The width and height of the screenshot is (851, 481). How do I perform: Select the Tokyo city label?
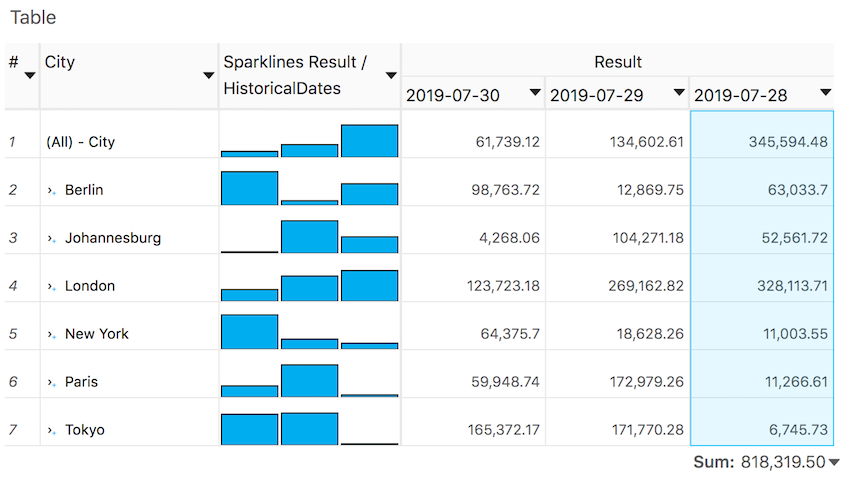click(x=85, y=430)
